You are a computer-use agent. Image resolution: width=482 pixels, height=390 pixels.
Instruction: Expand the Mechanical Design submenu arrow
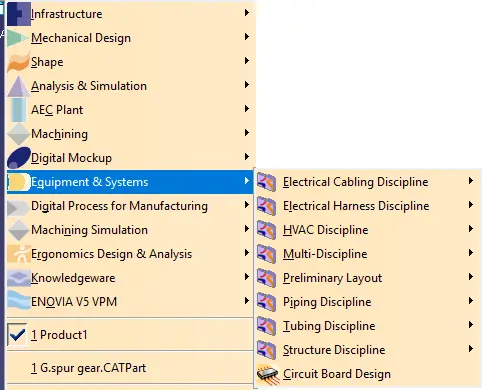click(x=247, y=37)
